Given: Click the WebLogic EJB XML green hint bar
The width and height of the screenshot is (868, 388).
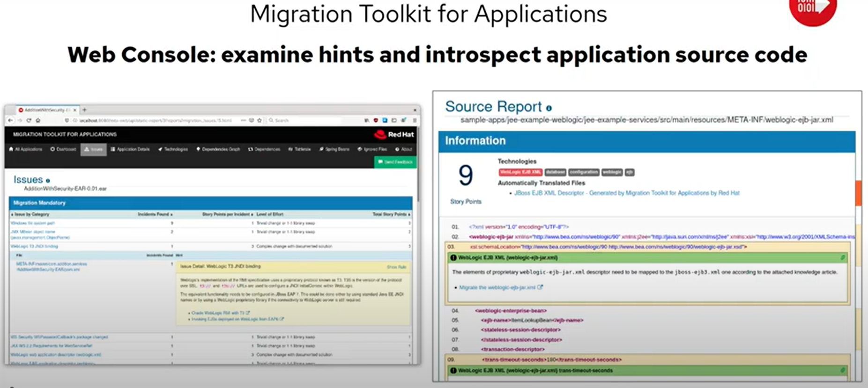Looking at the screenshot, I should click(x=648, y=257).
